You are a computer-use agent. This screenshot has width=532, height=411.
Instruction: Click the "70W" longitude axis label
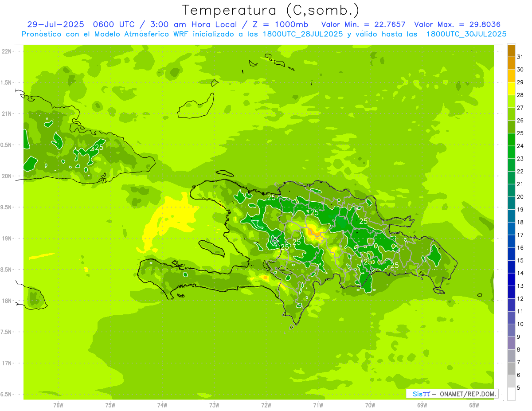tap(370, 405)
